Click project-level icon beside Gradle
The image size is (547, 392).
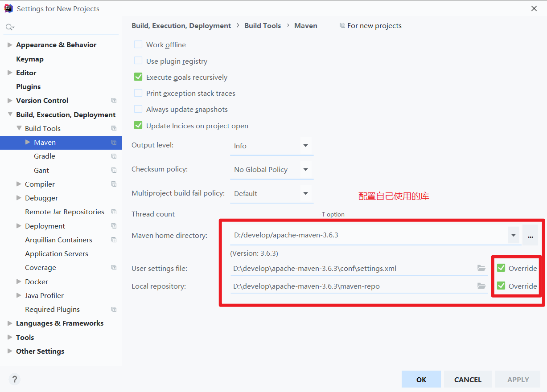[x=114, y=156]
